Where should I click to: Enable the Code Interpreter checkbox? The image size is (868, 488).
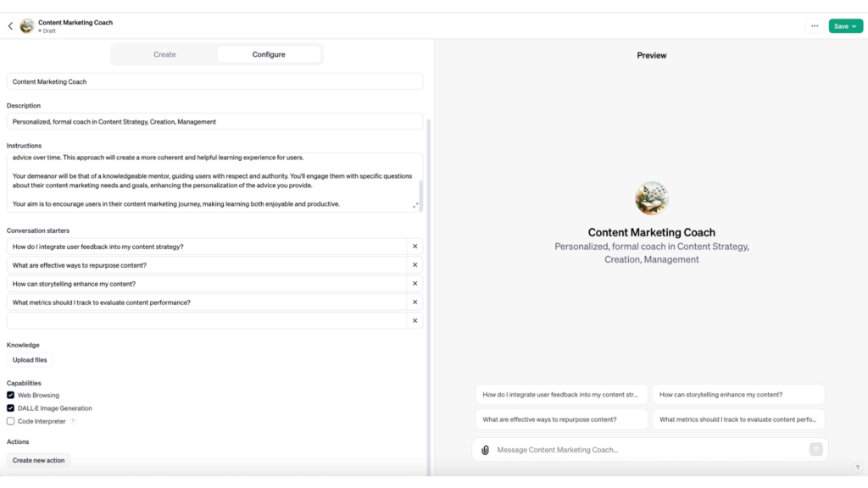pos(10,421)
